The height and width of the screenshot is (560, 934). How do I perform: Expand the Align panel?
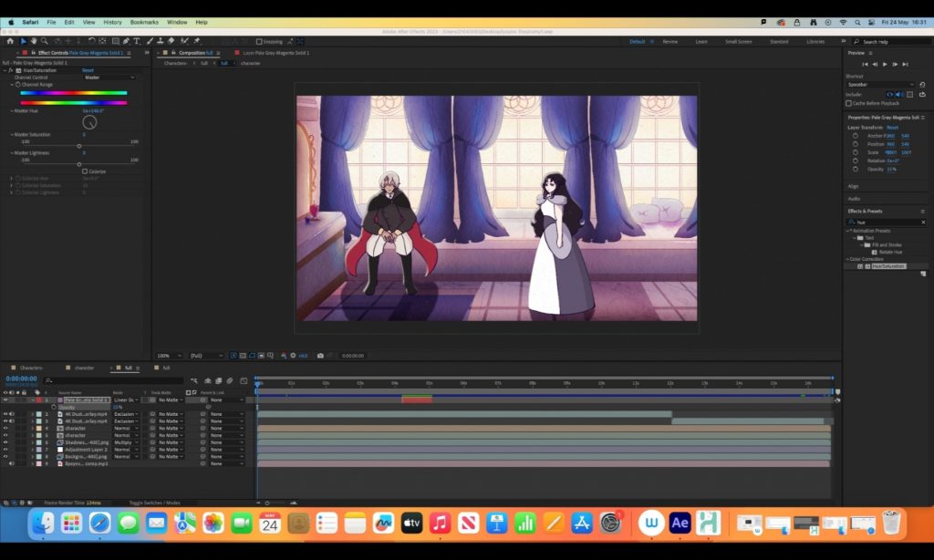point(854,186)
